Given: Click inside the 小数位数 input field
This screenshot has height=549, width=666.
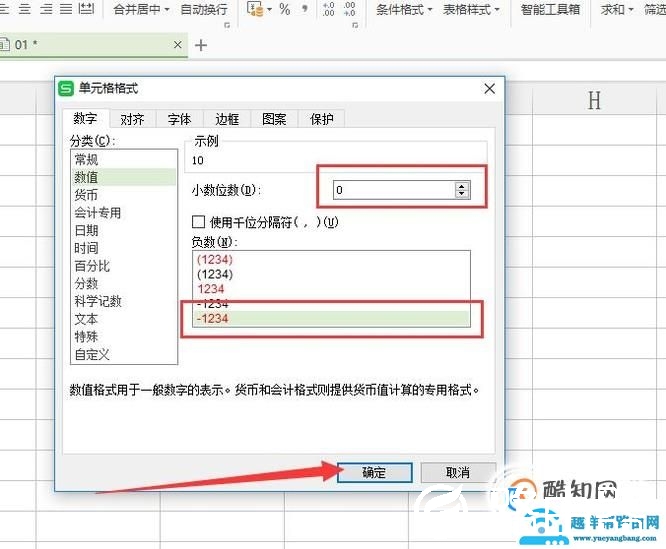Looking at the screenshot, I should coord(394,190).
